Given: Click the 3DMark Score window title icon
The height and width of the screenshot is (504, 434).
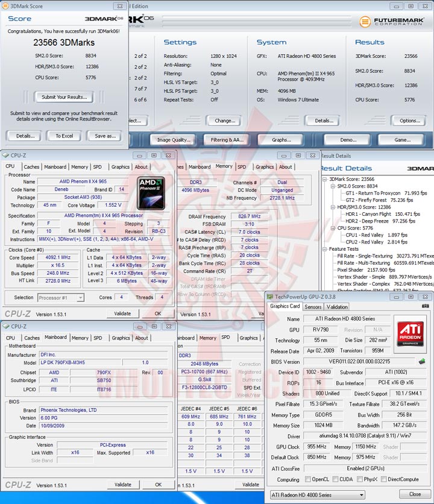Looking at the screenshot, I should 5,6.
